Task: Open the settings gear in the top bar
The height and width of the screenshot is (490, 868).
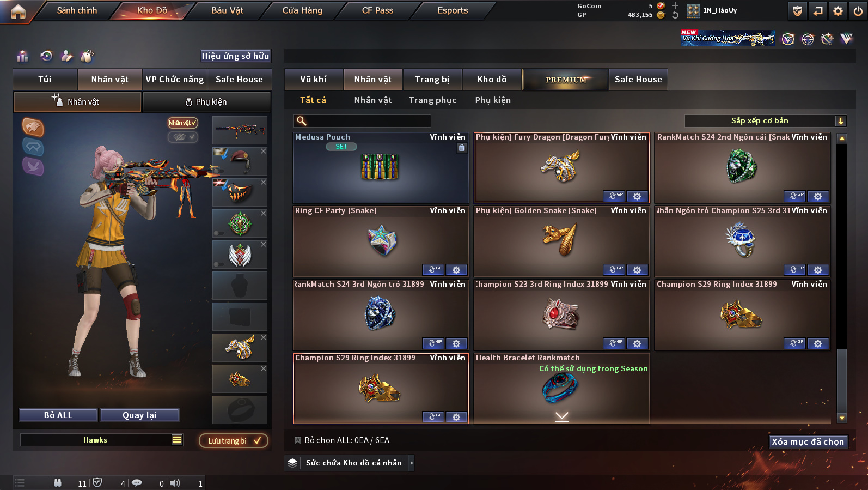Action: click(838, 11)
